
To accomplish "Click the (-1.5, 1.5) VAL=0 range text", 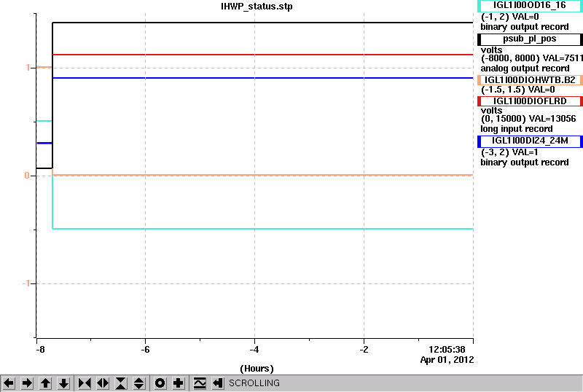I will pyautogui.click(x=517, y=90).
